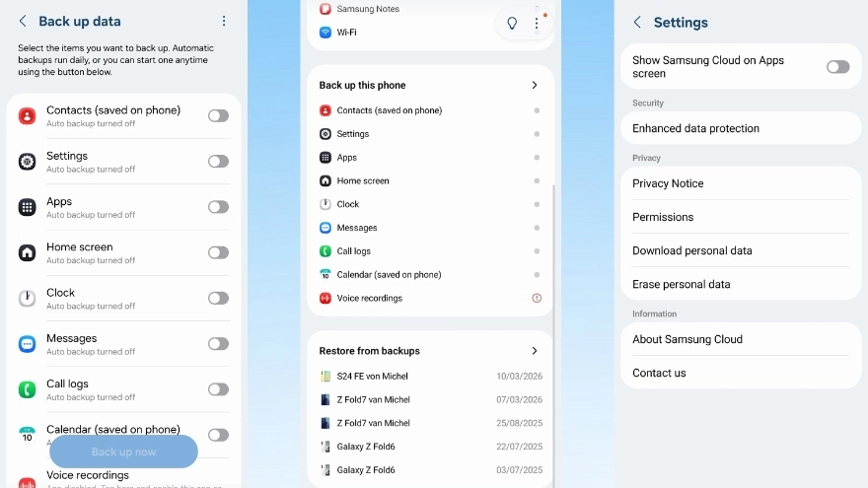Tap back arrow in Back up data header

click(x=23, y=21)
